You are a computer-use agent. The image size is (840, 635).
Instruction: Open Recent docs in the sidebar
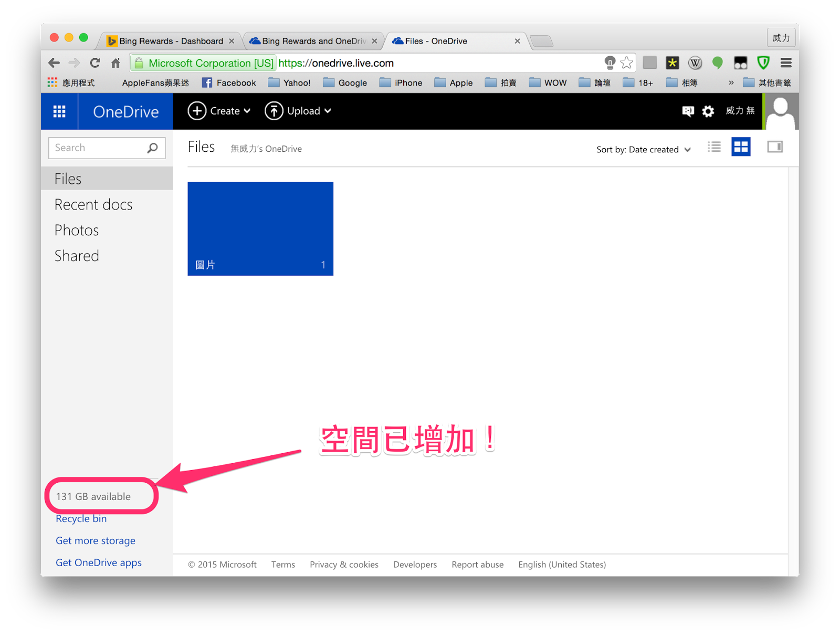(93, 204)
